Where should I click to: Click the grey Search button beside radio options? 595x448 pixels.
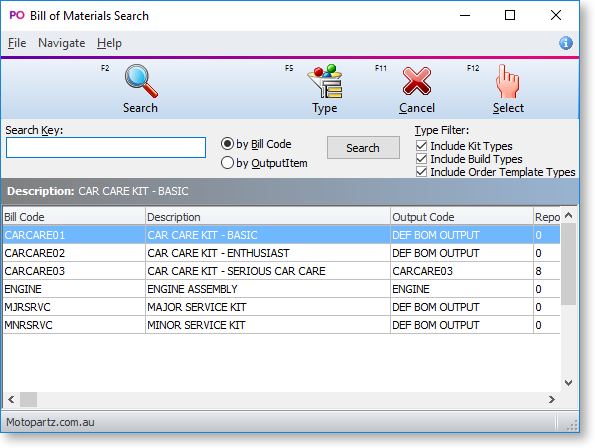point(363,148)
